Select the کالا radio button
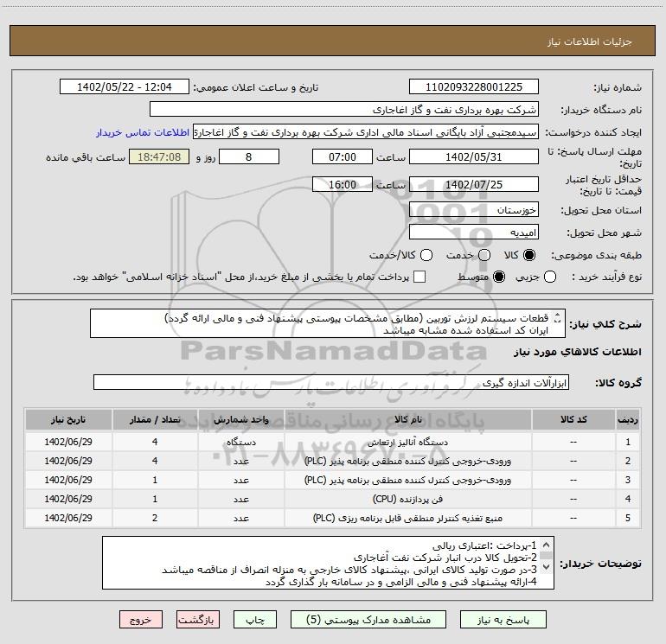 point(529,255)
